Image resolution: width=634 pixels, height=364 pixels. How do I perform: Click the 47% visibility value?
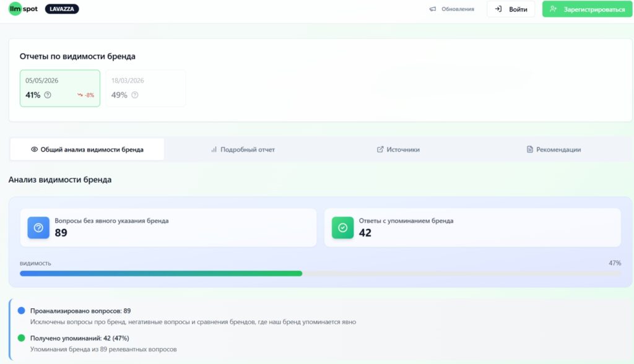(615, 263)
